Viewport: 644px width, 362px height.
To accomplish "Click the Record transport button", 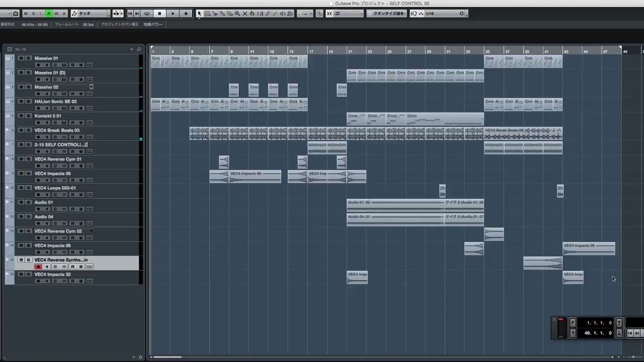I will click(186, 13).
